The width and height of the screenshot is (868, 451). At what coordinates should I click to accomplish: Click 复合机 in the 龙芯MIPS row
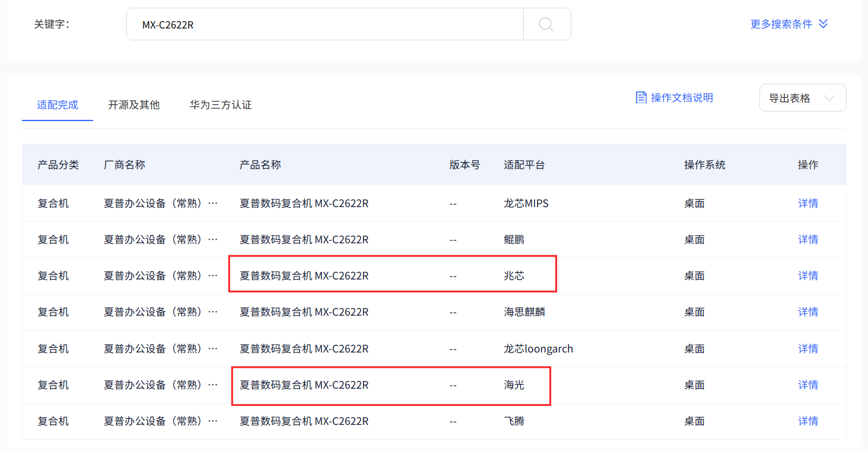point(53,204)
